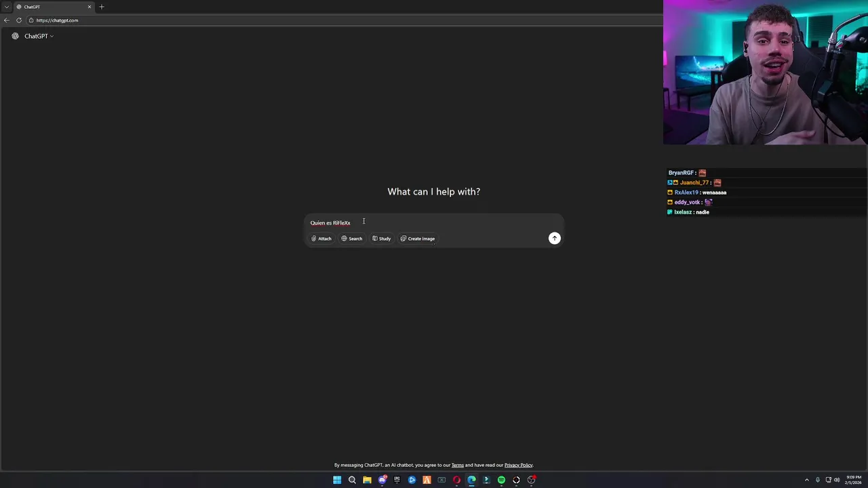The width and height of the screenshot is (868, 488).
Task: Click the chat username lxelasz
Action: [683, 212]
